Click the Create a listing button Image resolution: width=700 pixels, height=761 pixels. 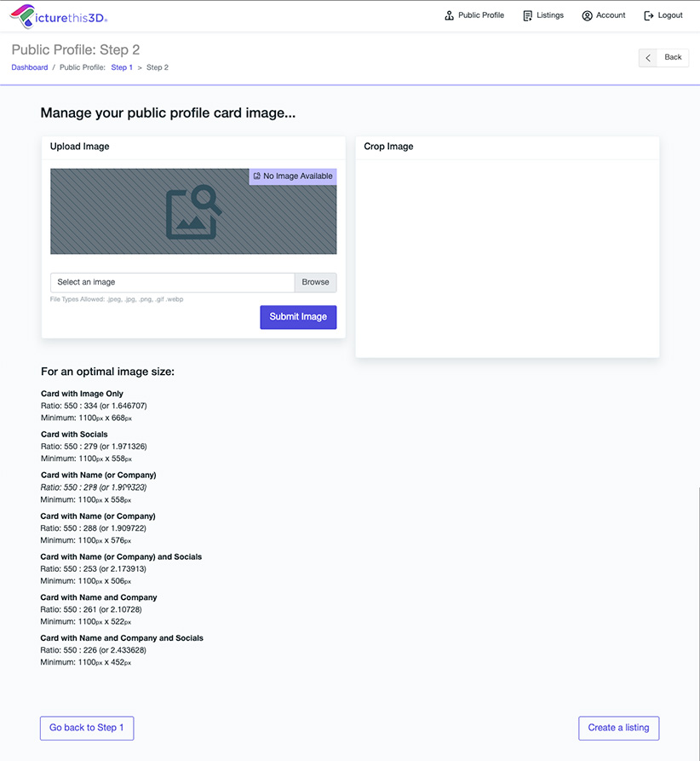pos(618,728)
